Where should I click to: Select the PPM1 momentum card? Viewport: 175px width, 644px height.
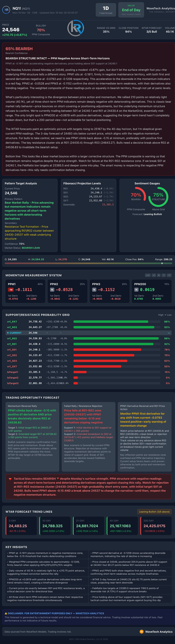[x=25, y=291]
